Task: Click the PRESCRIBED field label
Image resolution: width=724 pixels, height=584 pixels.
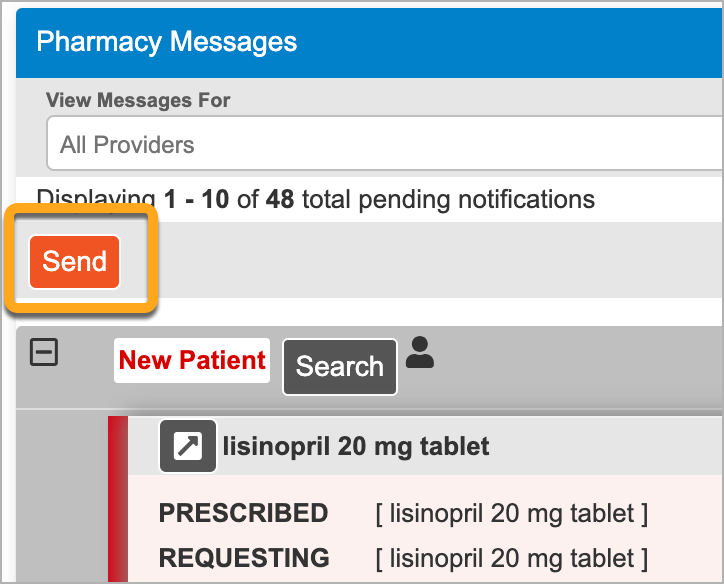Action: 243,513
